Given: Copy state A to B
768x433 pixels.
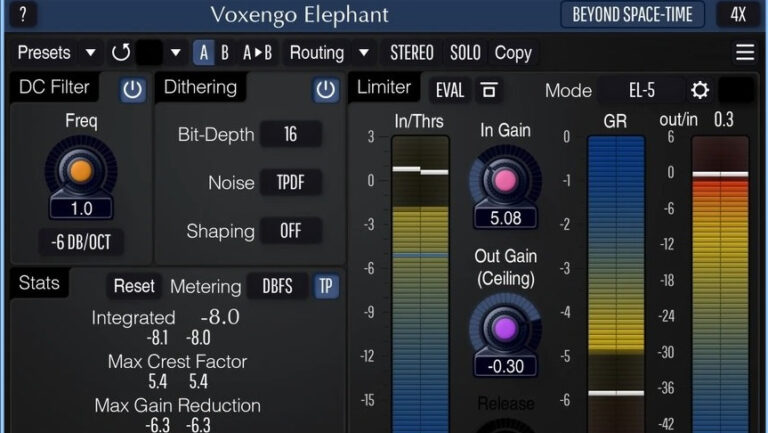Looking at the screenshot, I should 257,52.
